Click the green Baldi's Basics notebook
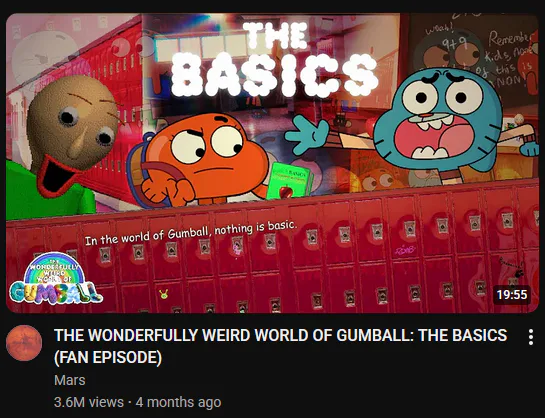The height and width of the screenshot is (418, 545). 290,181
